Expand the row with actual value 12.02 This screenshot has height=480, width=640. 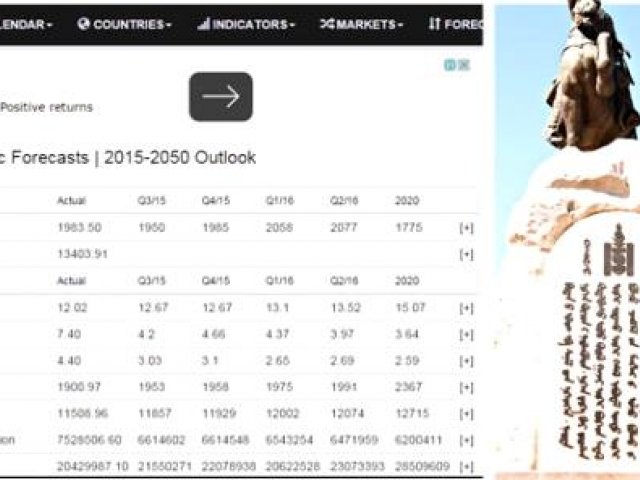[465, 308]
